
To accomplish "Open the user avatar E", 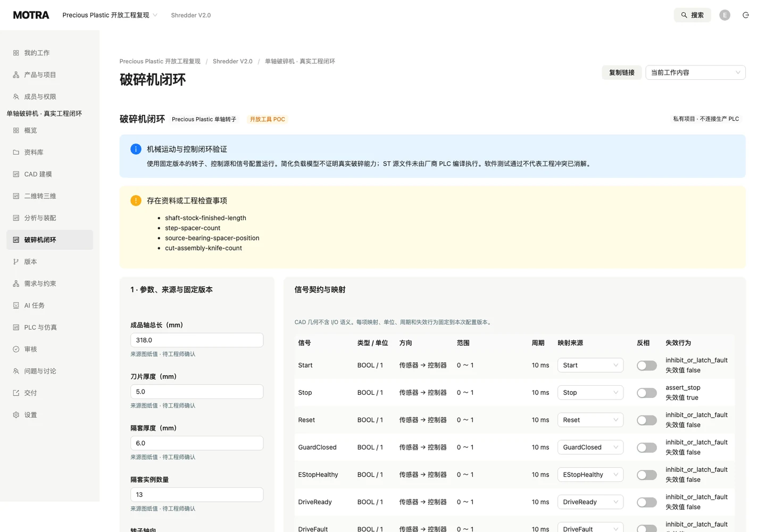I will 725,15.
